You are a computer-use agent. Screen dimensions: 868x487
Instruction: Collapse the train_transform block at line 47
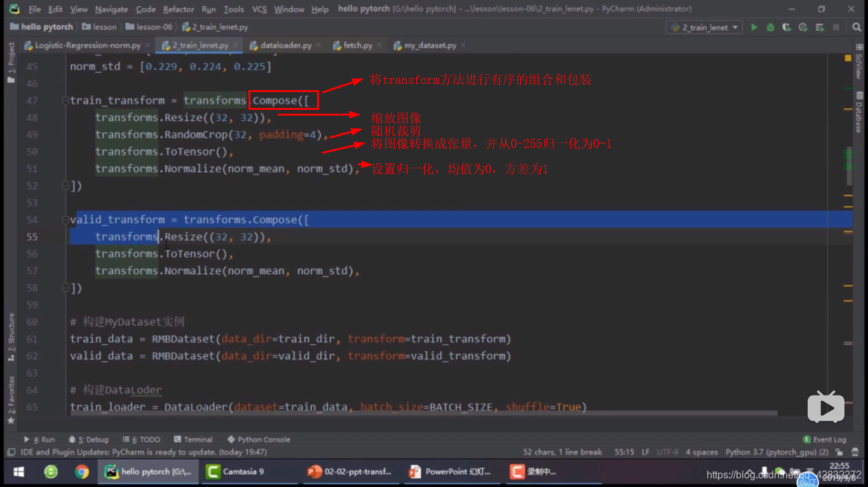(65, 101)
